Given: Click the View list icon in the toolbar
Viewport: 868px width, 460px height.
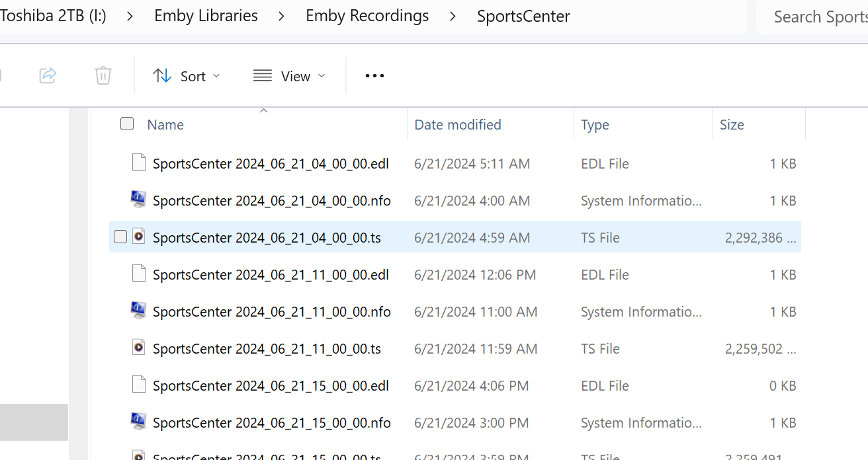Looking at the screenshot, I should point(262,75).
